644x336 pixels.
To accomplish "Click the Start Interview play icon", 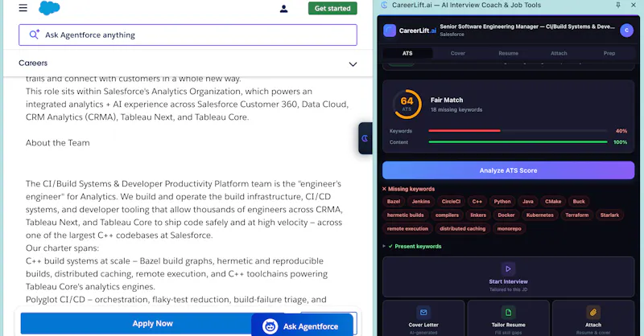I will [509, 269].
